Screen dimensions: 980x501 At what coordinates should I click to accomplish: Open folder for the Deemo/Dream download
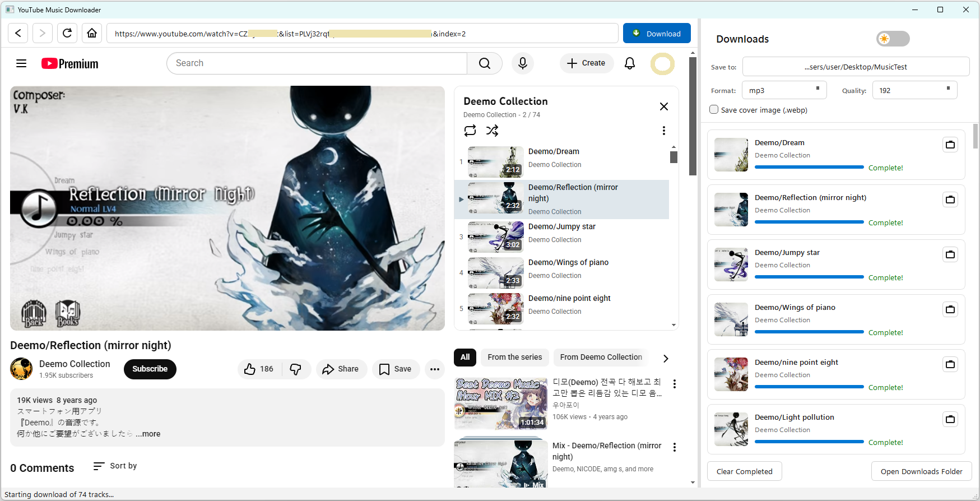coord(950,145)
